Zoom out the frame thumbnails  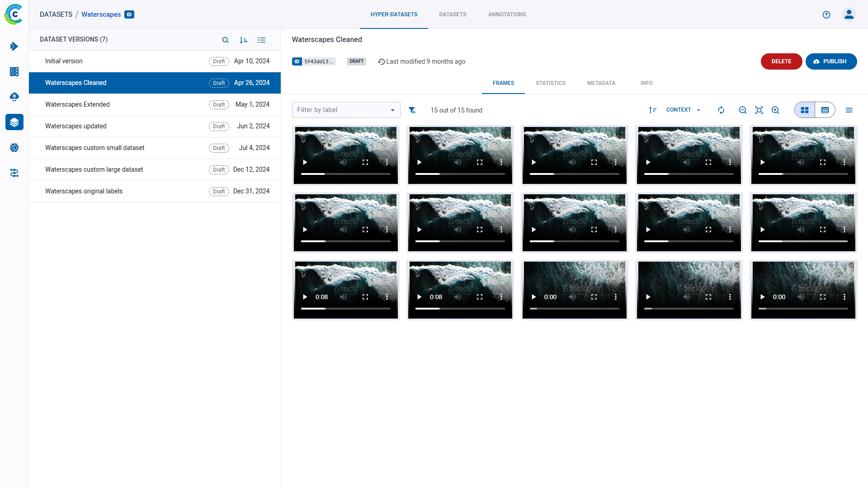(742, 110)
